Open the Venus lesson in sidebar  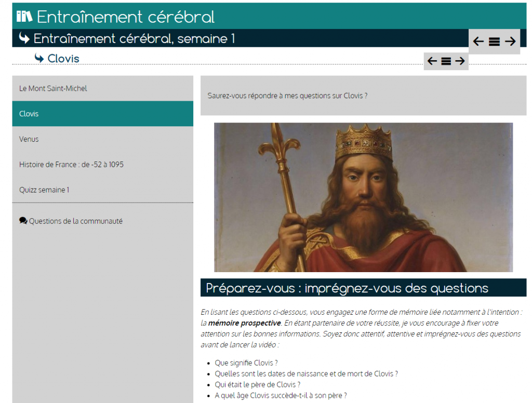tap(29, 139)
